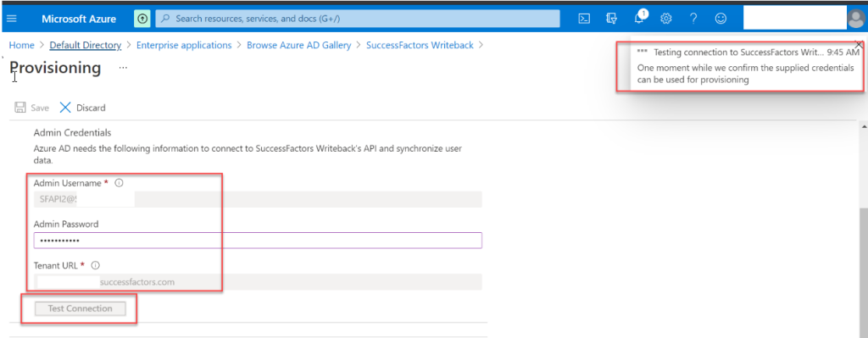Open the Provisioning more options ellipsis

tap(123, 68)
